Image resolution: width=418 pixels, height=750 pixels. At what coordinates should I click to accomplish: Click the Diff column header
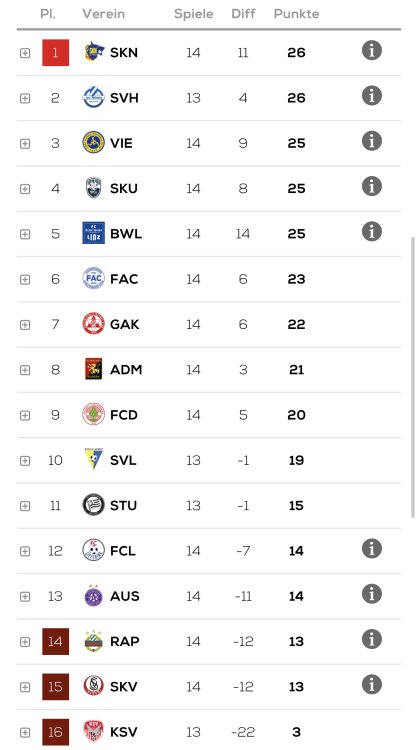pyautogui.click(x=243, y=14)
